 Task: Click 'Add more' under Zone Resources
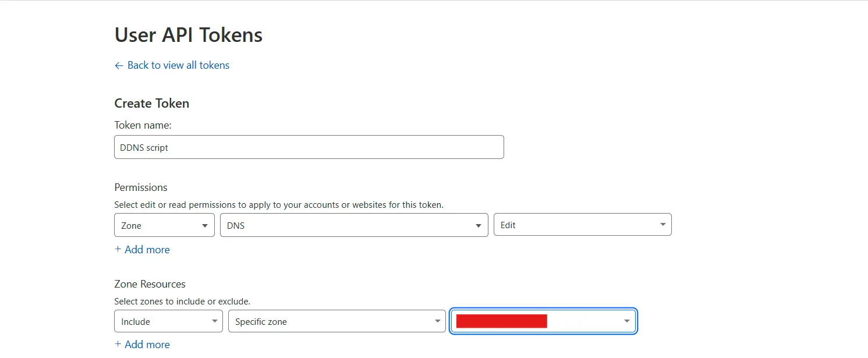(x=147, y=345)
